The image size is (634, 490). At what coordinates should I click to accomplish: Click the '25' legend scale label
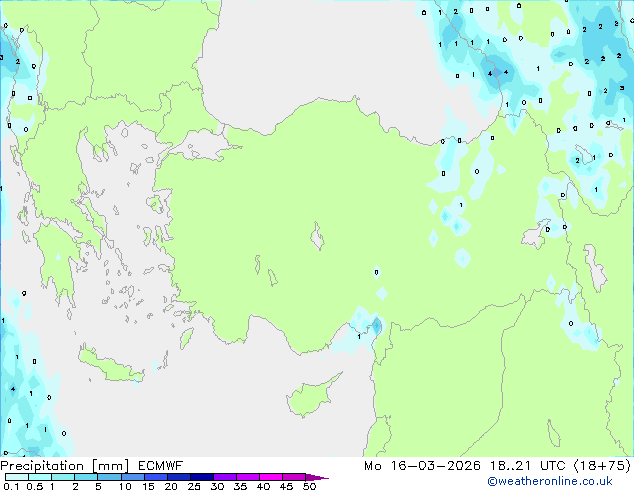click(194, 486)
